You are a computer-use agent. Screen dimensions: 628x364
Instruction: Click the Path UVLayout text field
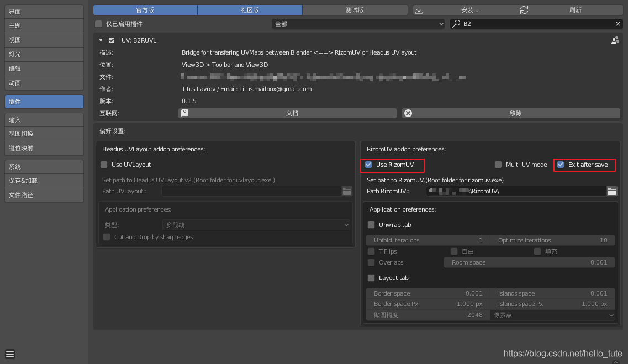[x=251, y=192]
